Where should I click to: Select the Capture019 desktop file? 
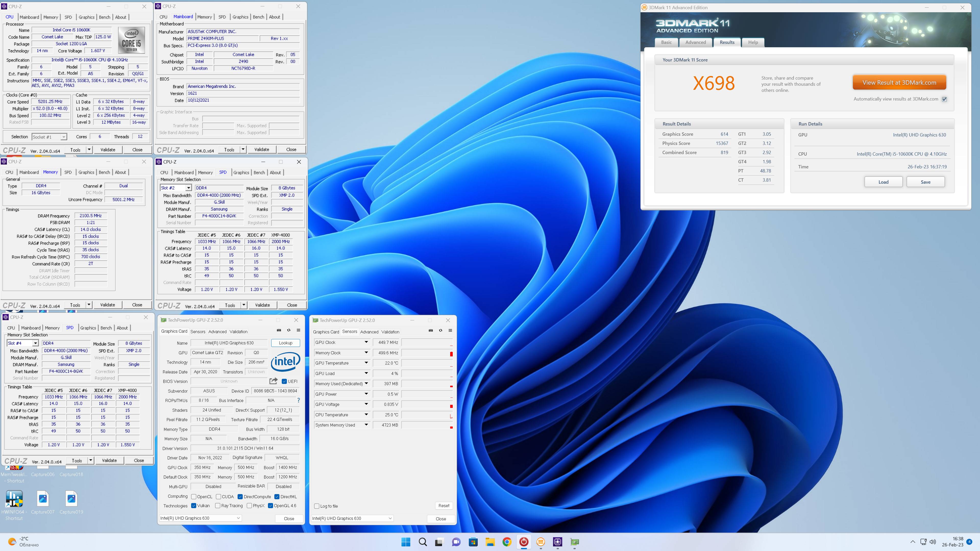(x=71, y=502)
